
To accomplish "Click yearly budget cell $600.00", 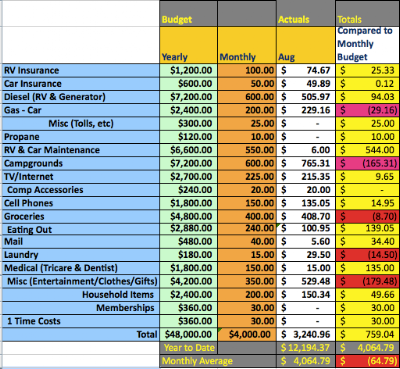I will (189, 84).
